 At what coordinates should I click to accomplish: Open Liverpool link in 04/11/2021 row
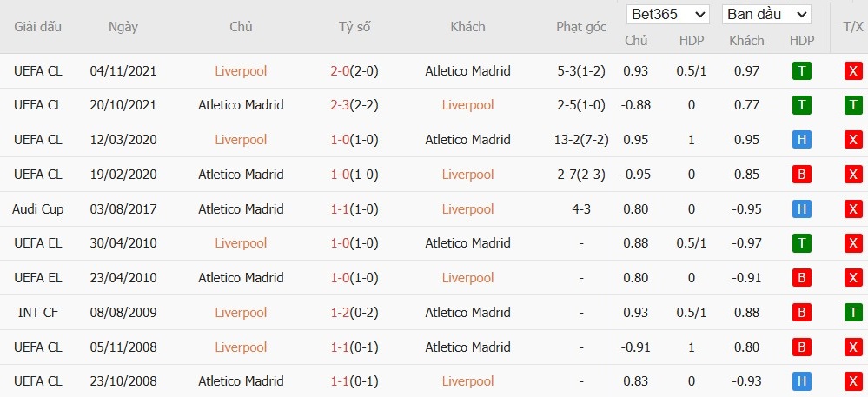coord(241,71)
